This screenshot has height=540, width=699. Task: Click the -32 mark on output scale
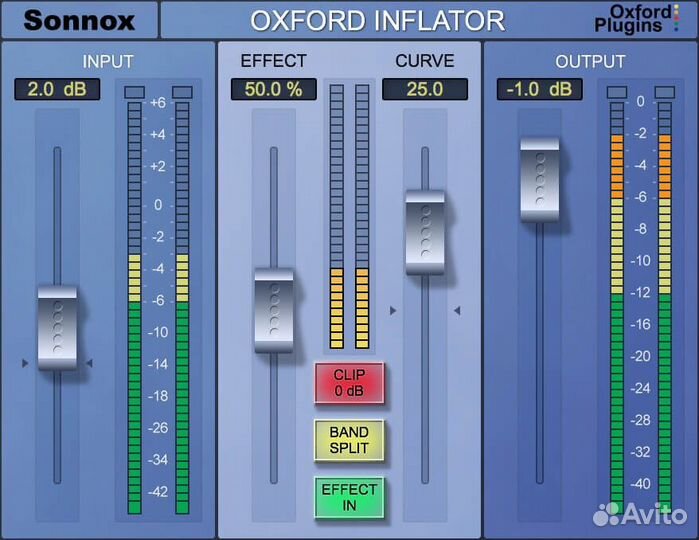[x=641, y=452]
